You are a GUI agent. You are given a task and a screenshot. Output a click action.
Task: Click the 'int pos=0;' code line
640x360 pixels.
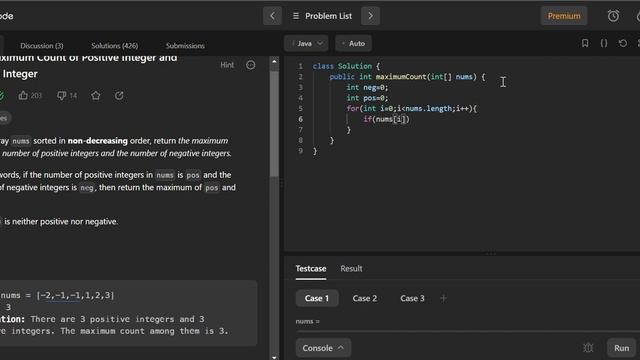tap(367, 98)
